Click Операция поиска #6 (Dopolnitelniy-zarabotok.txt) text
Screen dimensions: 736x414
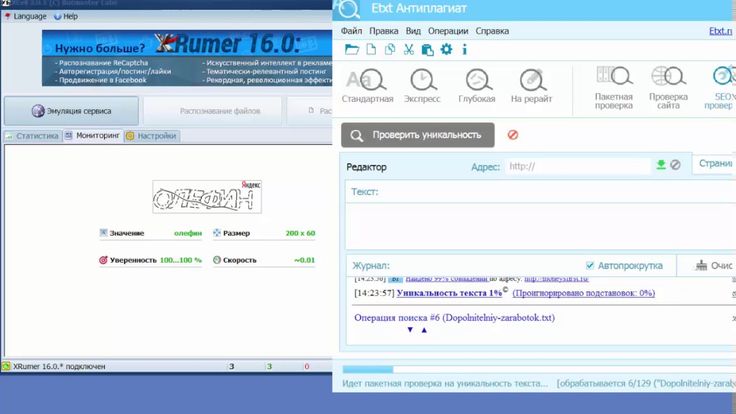click(454, 318)
